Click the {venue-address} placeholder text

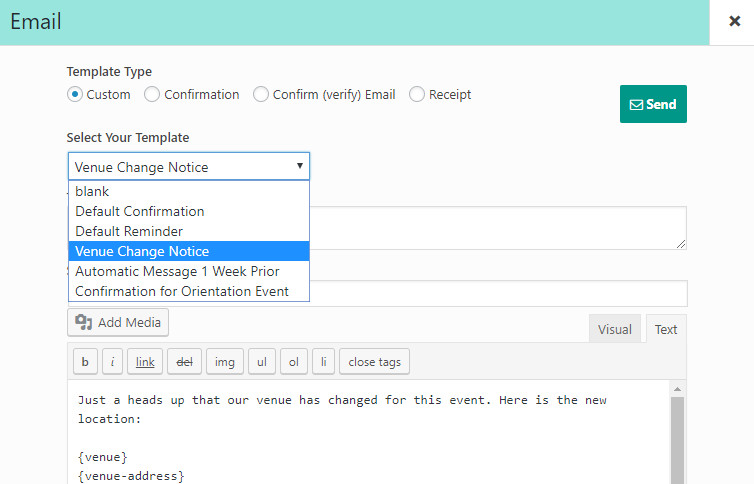pyautogui.click(x=131, y=476)
